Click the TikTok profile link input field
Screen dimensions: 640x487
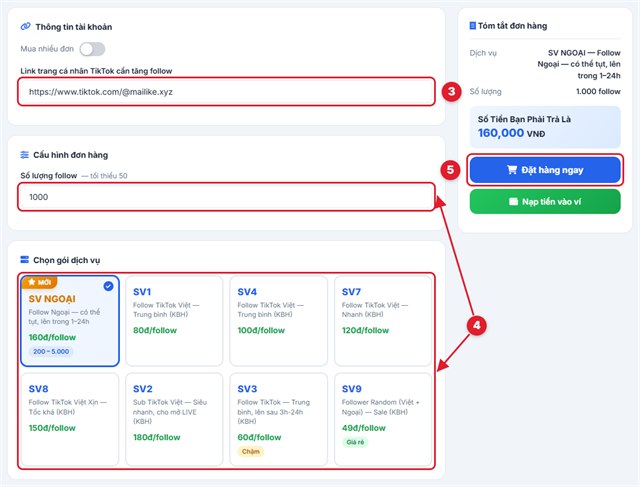coord(227,92)
